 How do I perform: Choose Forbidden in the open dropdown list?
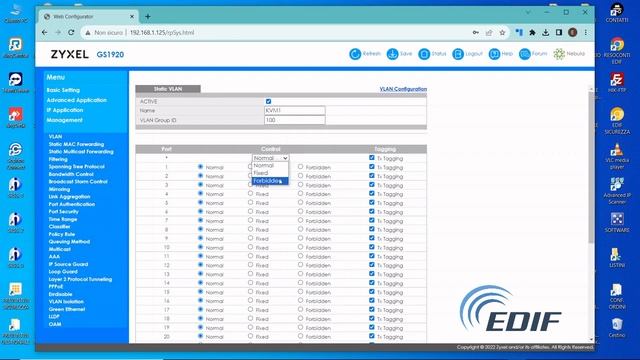tap(270, 181)
